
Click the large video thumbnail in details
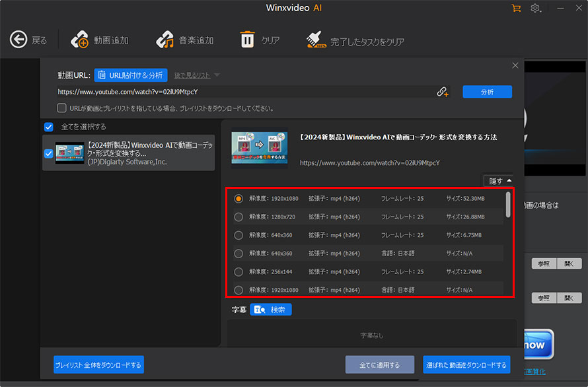click(260, 148)
